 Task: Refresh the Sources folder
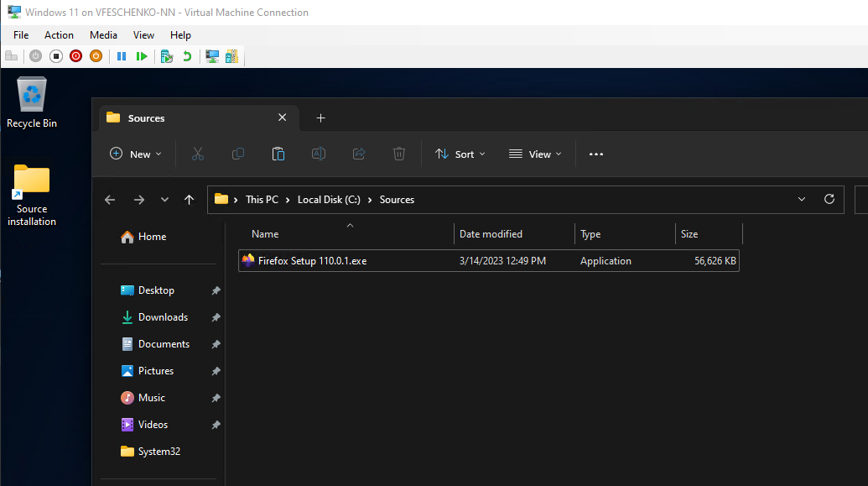(829, 199)
